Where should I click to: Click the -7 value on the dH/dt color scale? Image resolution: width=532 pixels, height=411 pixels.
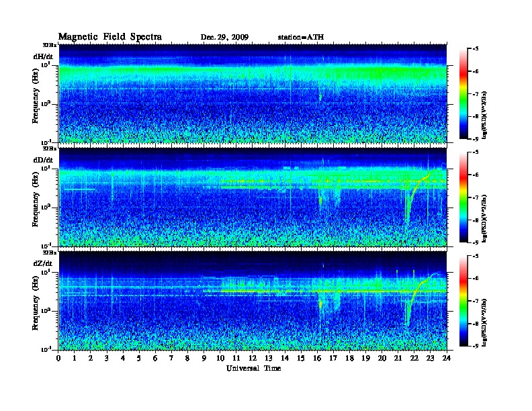pos(476,94)
